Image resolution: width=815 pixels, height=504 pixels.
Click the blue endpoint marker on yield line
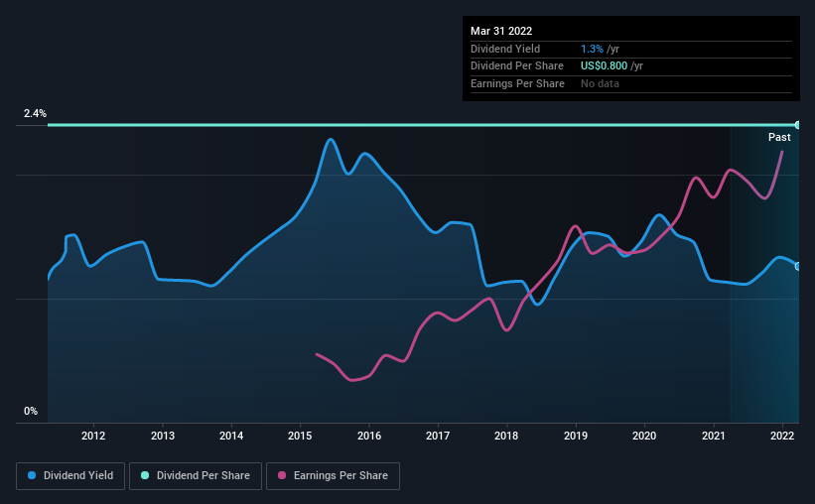(797, 267)
